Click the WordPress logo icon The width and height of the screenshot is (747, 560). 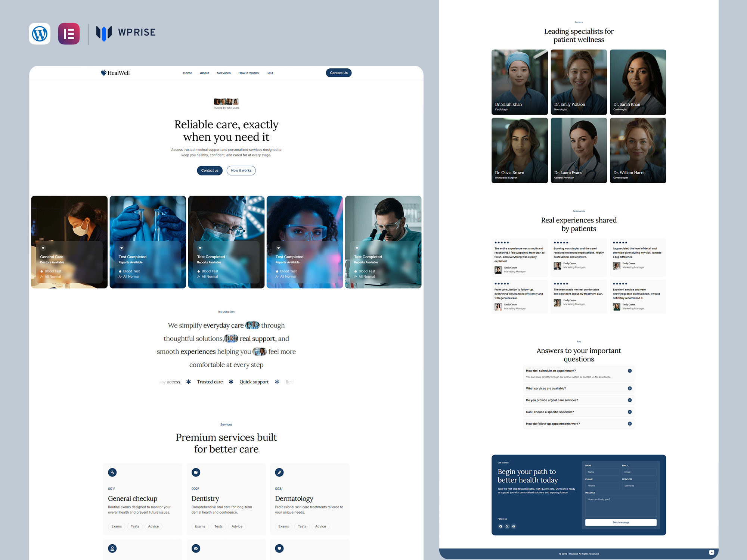click(40, 34)
